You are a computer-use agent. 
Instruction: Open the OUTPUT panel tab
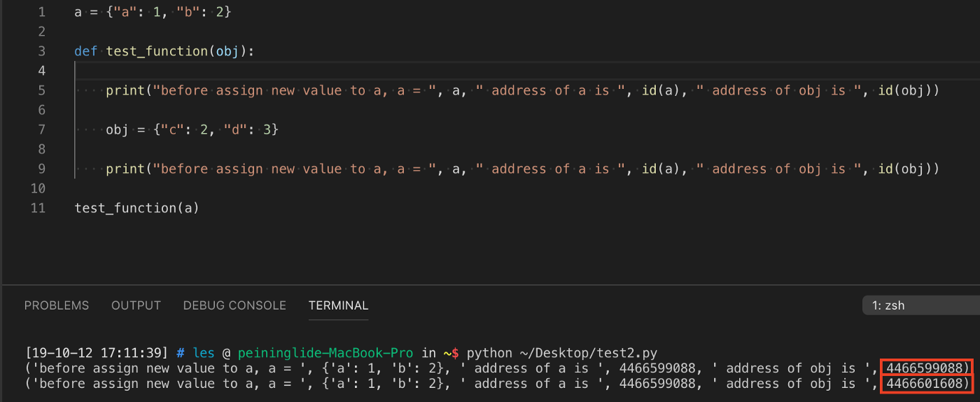pyautogui.click(x=136, y=305)
